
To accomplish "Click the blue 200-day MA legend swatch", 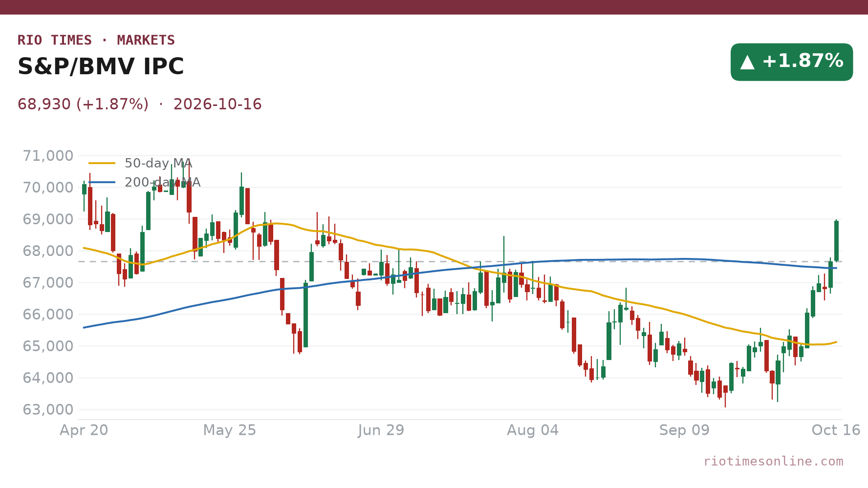I will tap(102, 182).
